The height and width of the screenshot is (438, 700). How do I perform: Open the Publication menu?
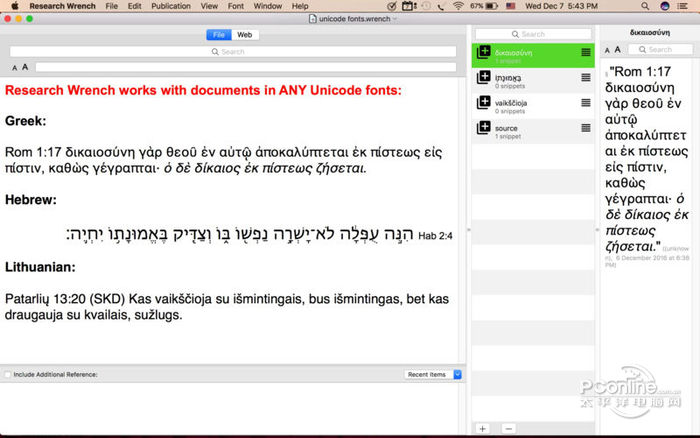click(171, 6)
